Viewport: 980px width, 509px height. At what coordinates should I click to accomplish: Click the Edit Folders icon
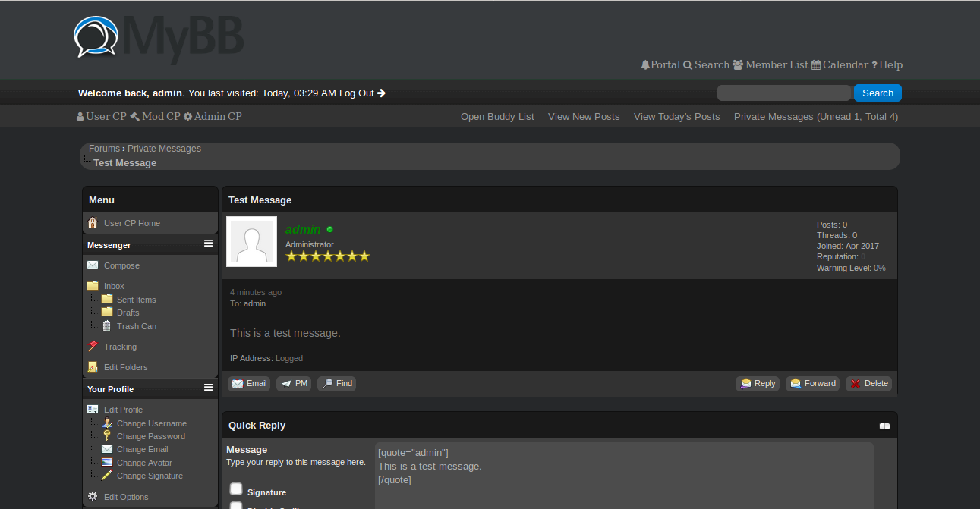[x=93, y=367]
